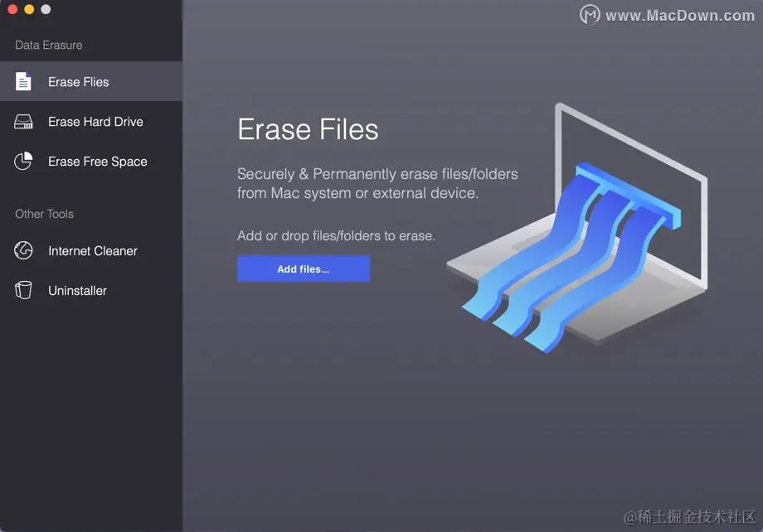Click the Erase Flies document icon
The image size is (763, 532).
pos(23,81)
